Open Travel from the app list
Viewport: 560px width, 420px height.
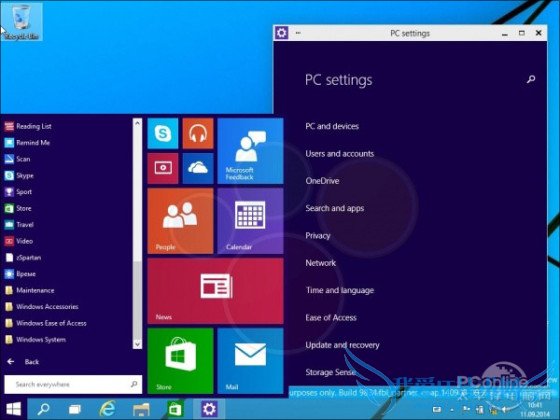pos(19,225)
